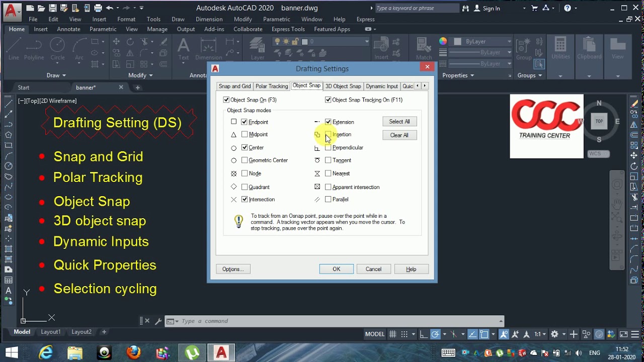Click the TOP face of ViewCube
The width and height of the screenshot is (644, 362).
599,121
